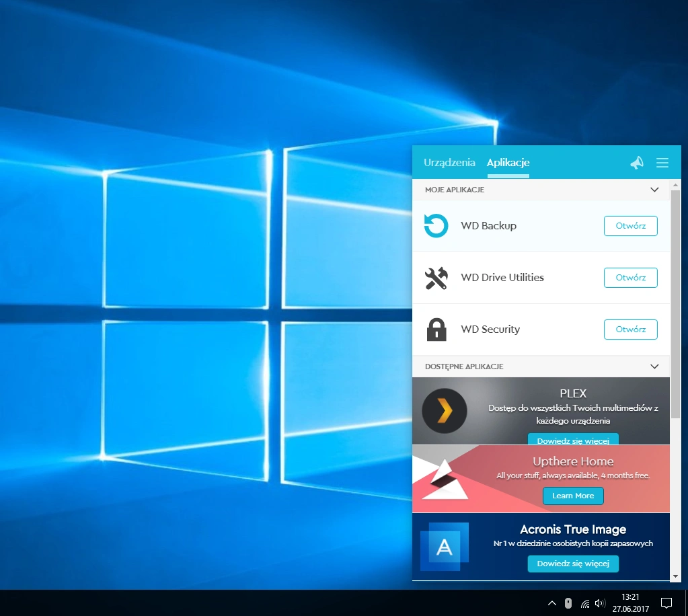Click the WD Security padlock icon
Viewport: 688px width, 616px height.
point(436,330)
